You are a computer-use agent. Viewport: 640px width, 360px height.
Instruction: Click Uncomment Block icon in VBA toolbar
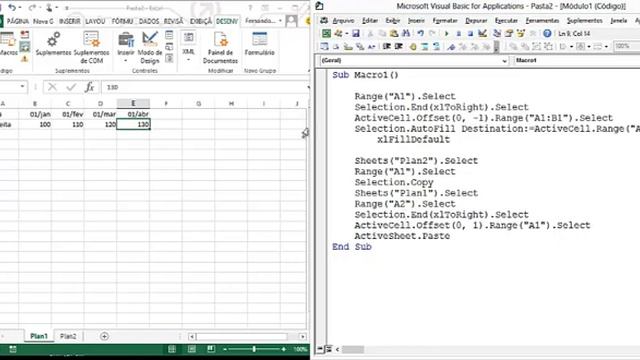coord(436,47)
